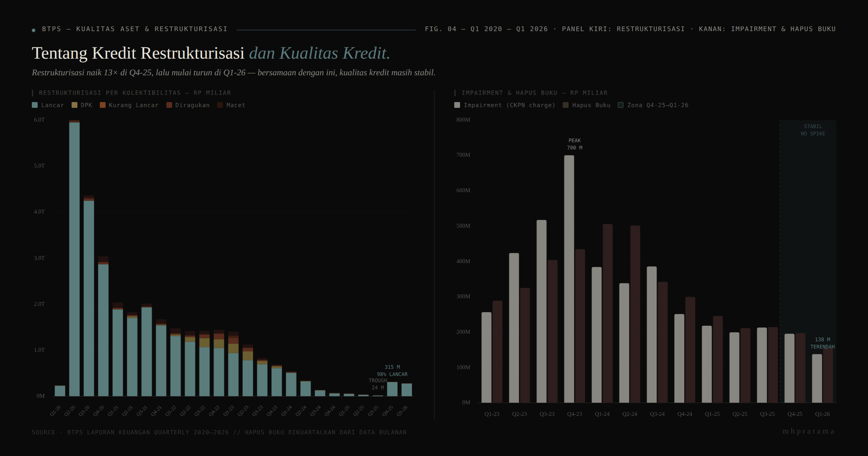Click the PEAK 700 M annotation
The image size is (868, 456).
coord(575,144)
